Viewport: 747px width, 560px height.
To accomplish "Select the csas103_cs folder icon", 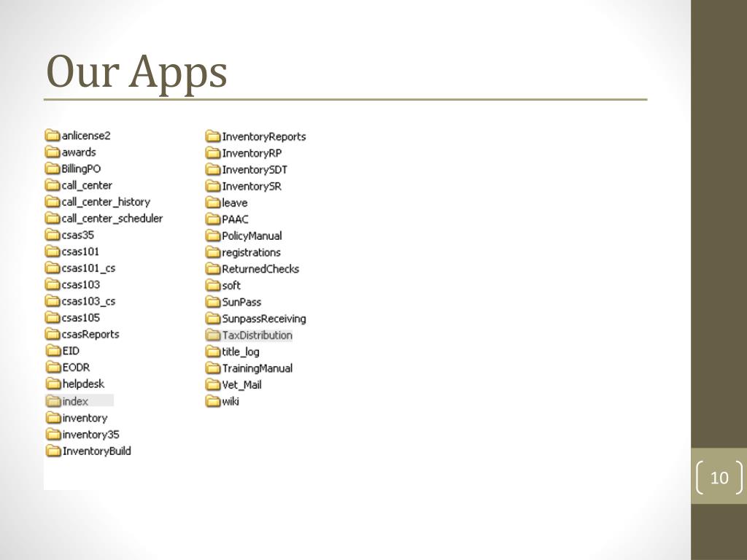I will tap(53, 301).
